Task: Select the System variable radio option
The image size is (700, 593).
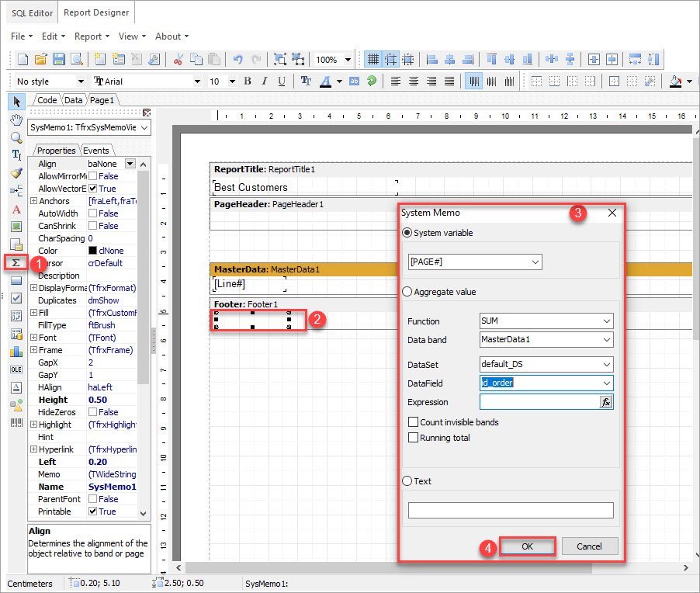Action: 407,233
